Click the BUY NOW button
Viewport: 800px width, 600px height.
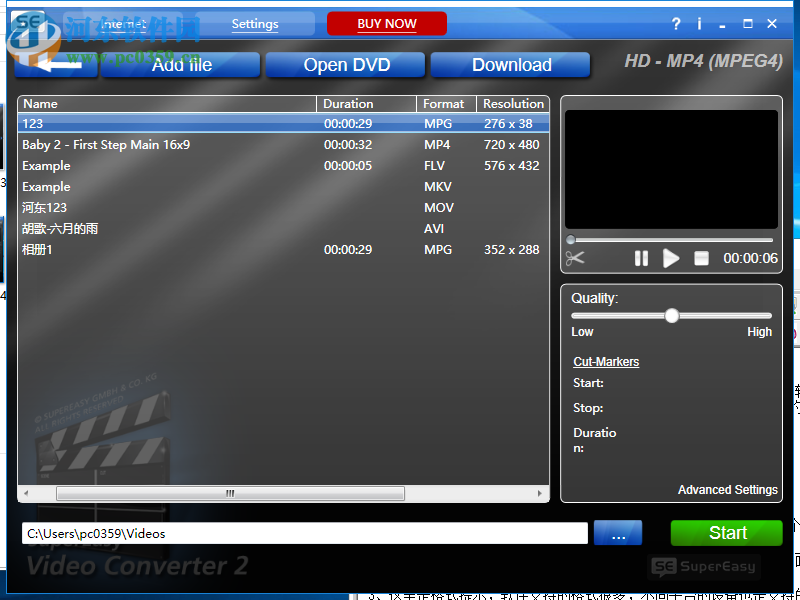pos(387,23)
